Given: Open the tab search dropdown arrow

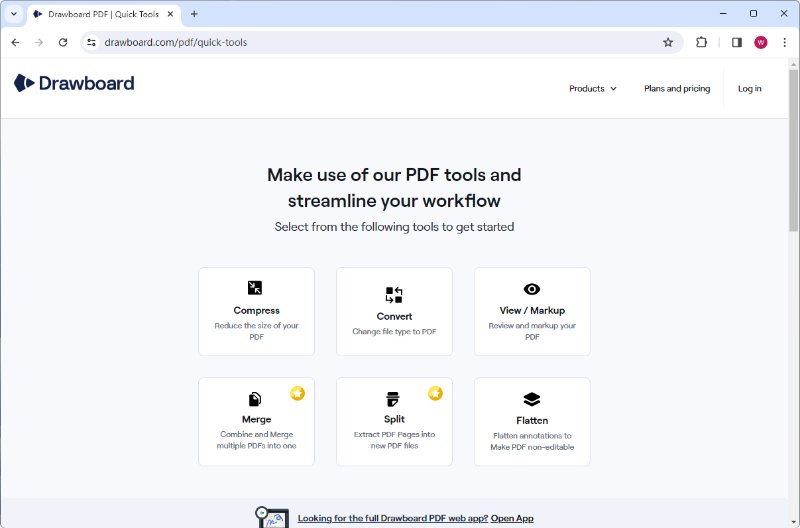Looking at the screenshot, I should point(14,14).
